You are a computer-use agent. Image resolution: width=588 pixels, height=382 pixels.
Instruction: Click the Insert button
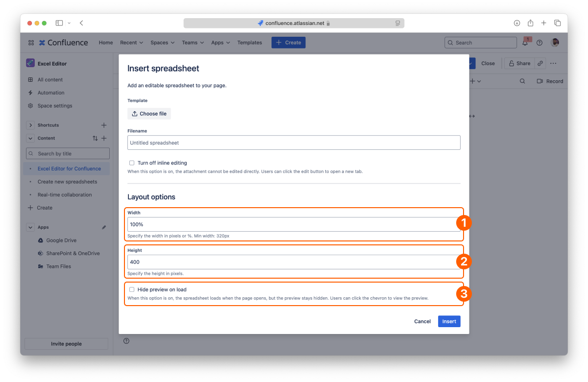point(449,321)
